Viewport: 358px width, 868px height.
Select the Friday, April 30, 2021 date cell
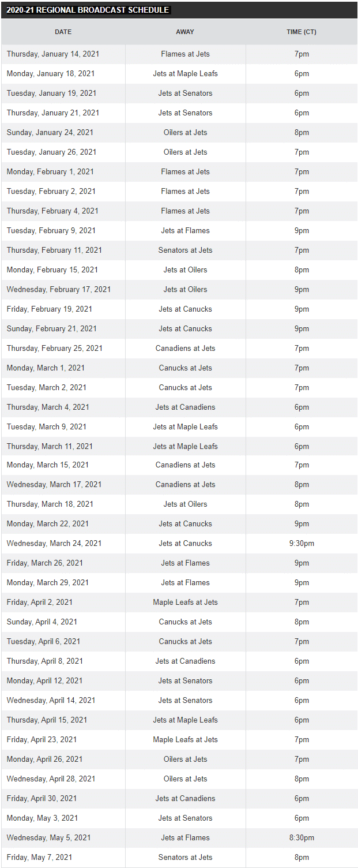click(x=42, y=798)
